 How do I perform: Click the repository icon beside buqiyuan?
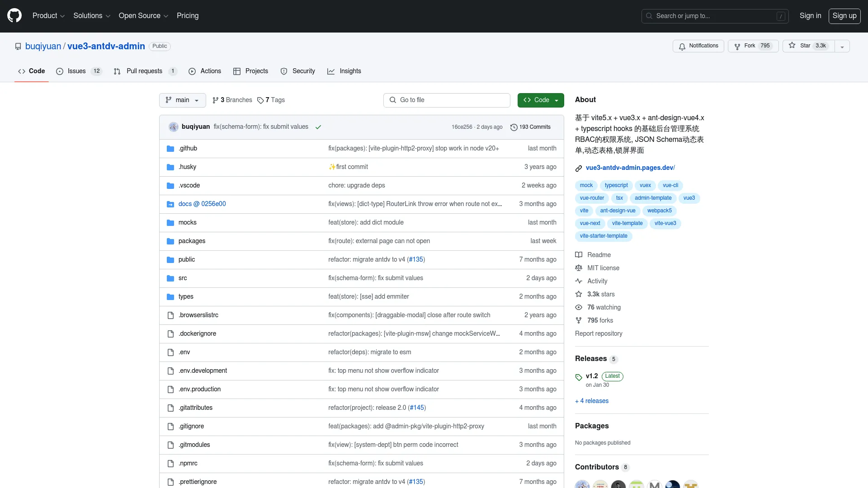click(18, 47)
